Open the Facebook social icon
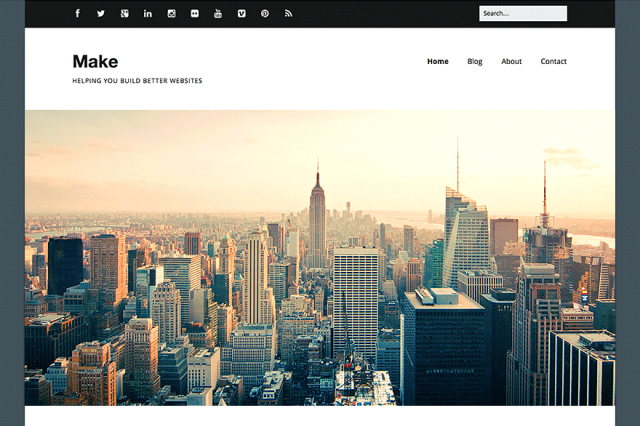The image size is (640, 426). point(78,13)
